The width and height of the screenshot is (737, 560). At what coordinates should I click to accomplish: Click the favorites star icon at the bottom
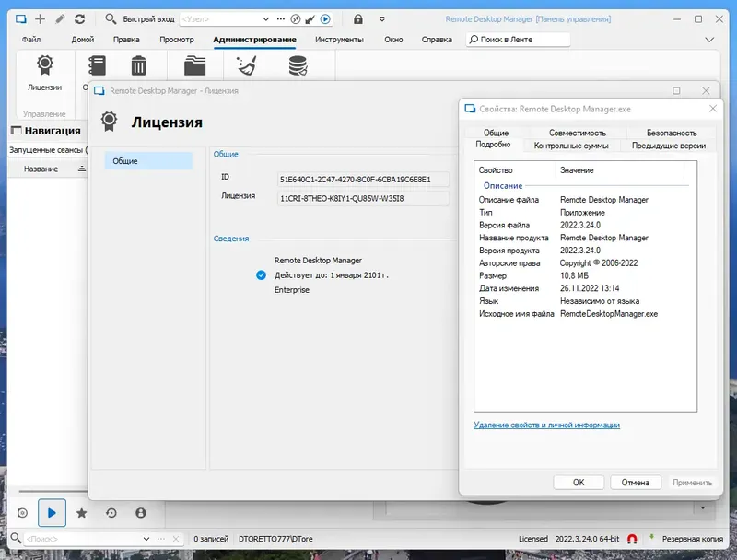[x=82, y=512]
